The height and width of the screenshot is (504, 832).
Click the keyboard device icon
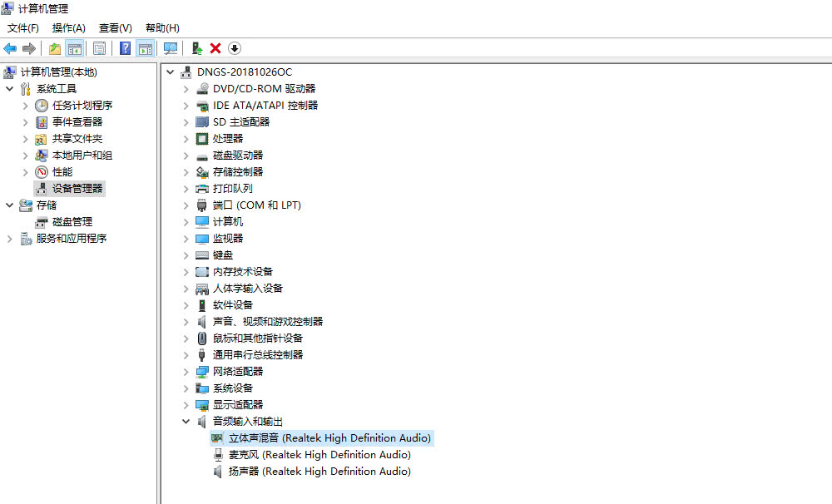[202, 255]
